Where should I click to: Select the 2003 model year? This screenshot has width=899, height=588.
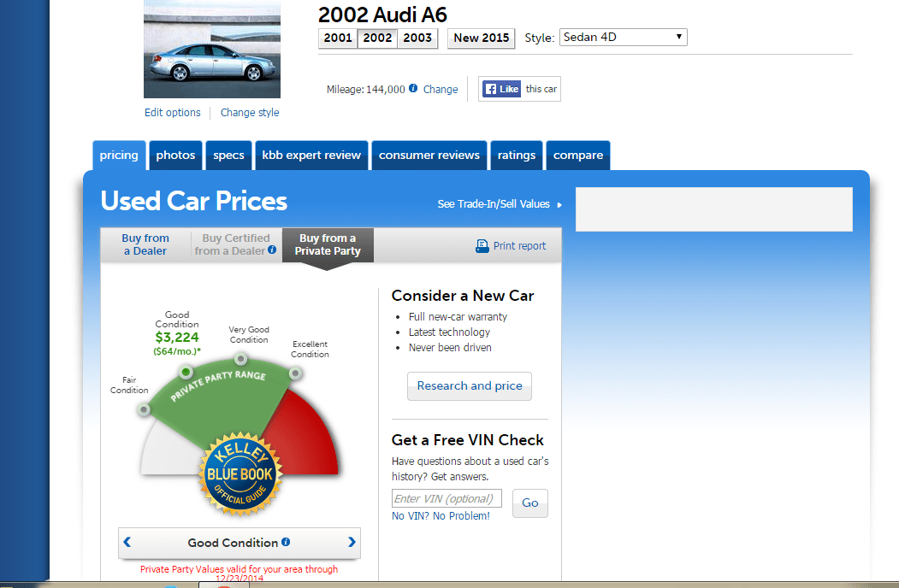pos(417,38)
